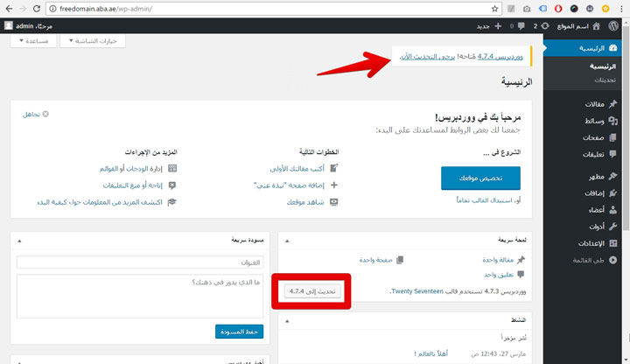Click the العنوان title input field
630x364 pixels.
140,262
